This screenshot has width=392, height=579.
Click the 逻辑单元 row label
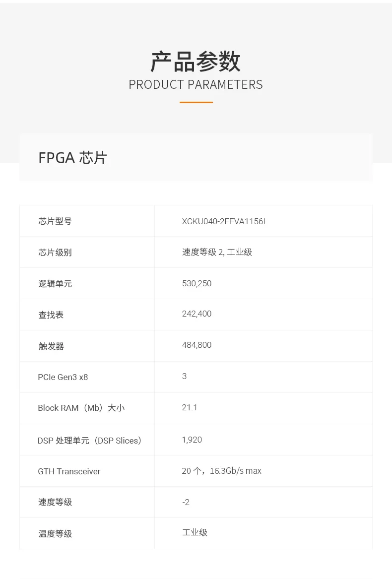click(x=55, y=284)
